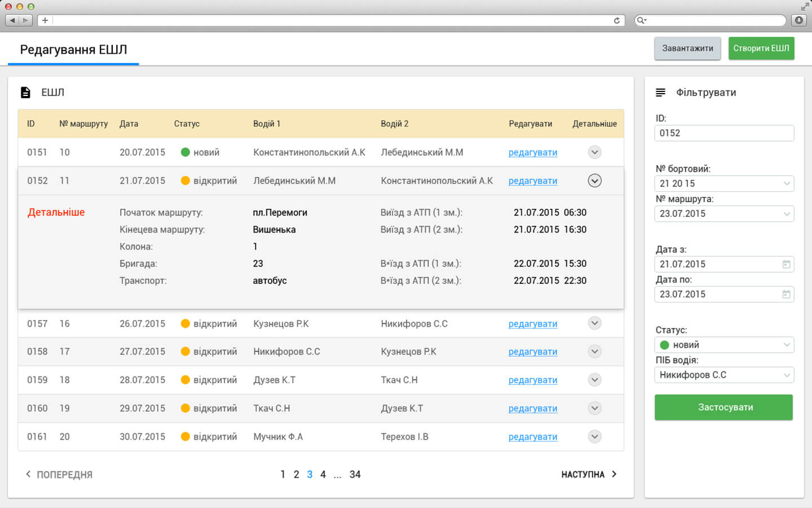The image size is (812, 508).
Task: Open calendar icon in Дата з field
Action: (786, 264)
